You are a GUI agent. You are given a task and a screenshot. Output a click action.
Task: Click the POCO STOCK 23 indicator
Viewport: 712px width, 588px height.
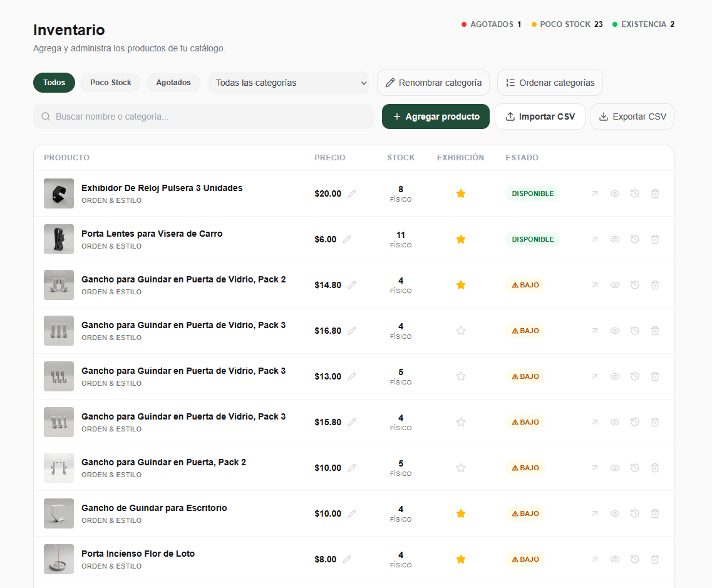(567, 24)
